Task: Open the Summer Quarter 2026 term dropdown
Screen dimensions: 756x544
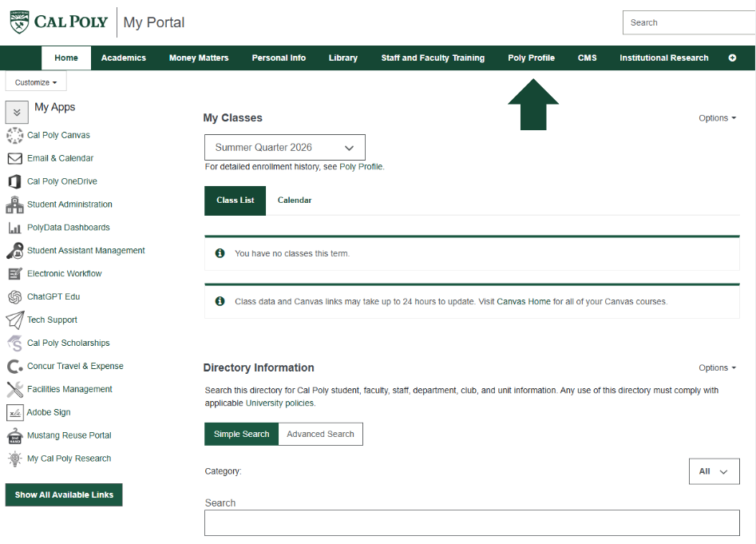Action: click(x=284, y=148)
